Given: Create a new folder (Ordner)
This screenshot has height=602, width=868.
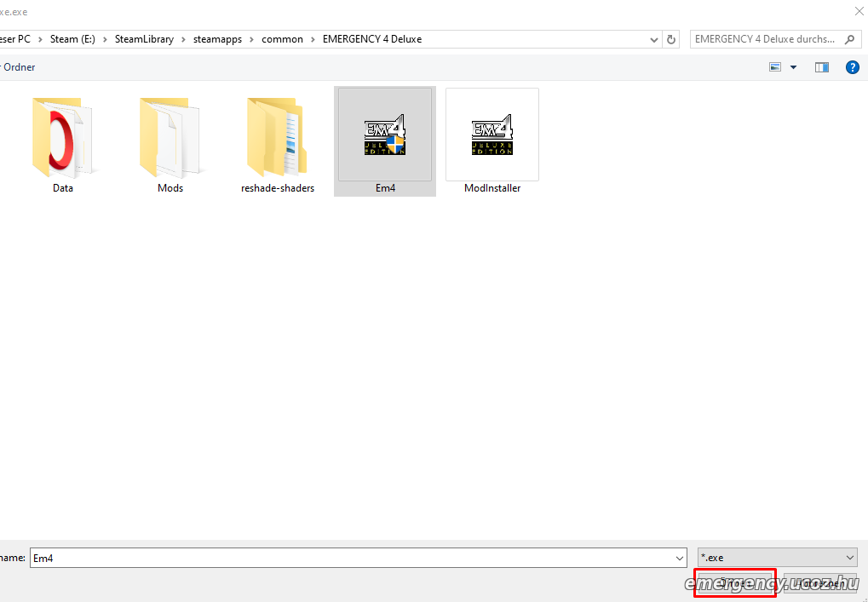Looking at the screenshot, I should (18, 67).
